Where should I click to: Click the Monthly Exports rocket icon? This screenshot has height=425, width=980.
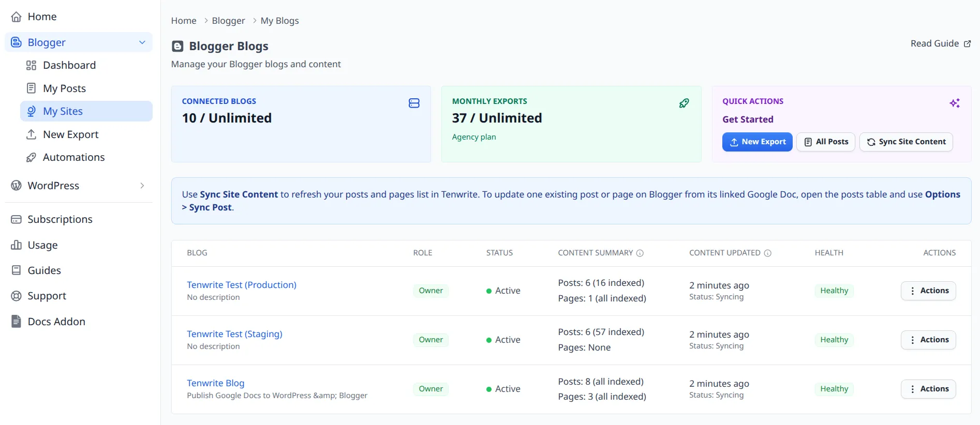pyautogui.click(x=684, y=103)
